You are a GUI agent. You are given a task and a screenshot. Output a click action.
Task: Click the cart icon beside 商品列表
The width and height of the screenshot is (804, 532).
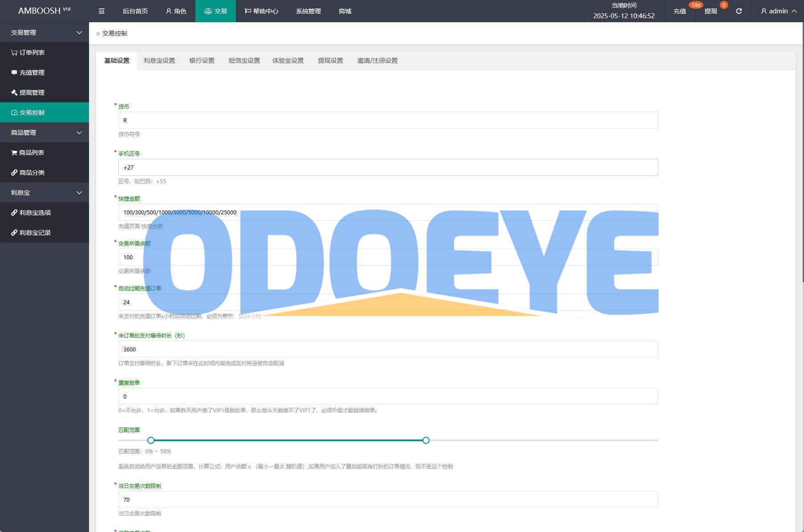(x=14, y=153)
